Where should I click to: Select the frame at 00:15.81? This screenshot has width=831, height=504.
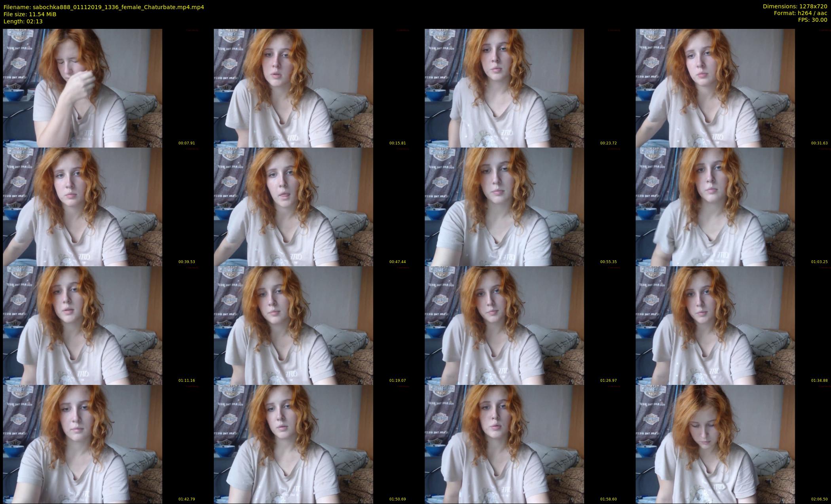click(x=293, y=88)
